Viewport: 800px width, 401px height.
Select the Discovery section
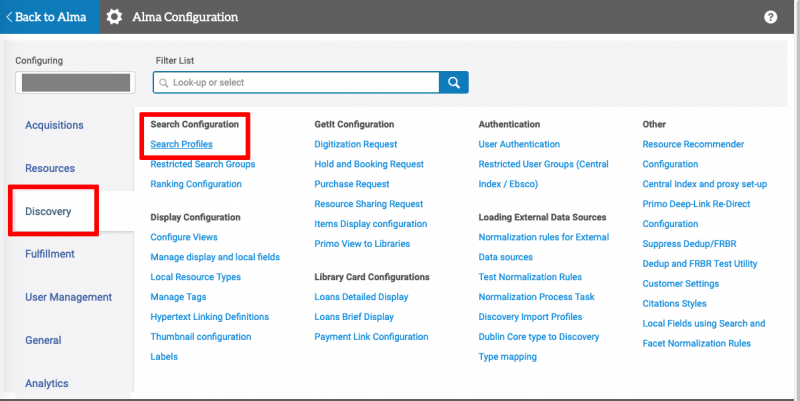[48, 211]
